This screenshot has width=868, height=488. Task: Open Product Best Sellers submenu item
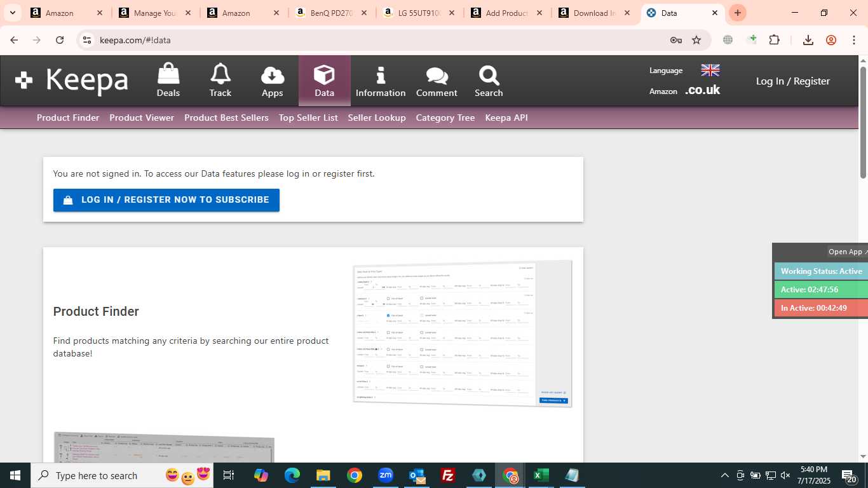226,118
